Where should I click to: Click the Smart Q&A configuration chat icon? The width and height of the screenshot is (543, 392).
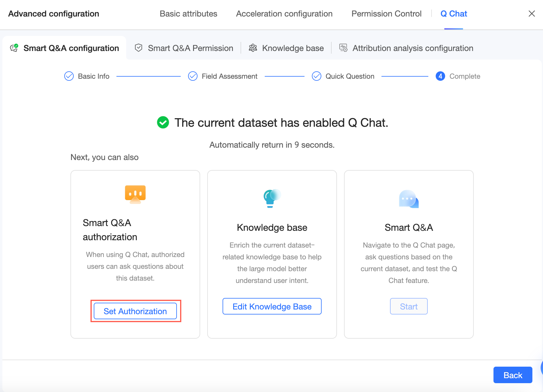(14, 48)
